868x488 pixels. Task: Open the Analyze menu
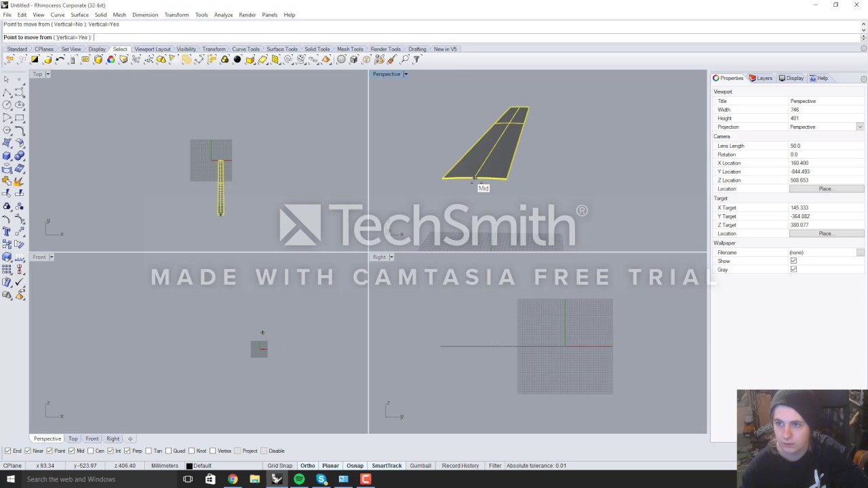(223, 15)
